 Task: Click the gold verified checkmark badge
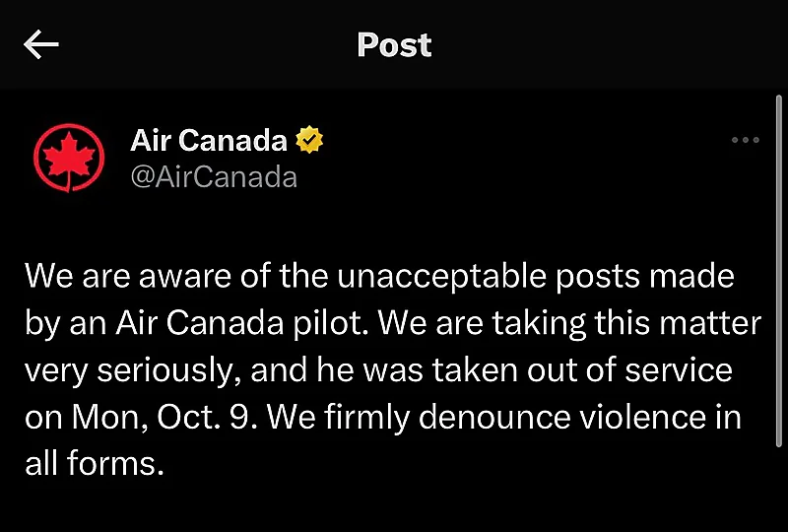tap(309, 140)
